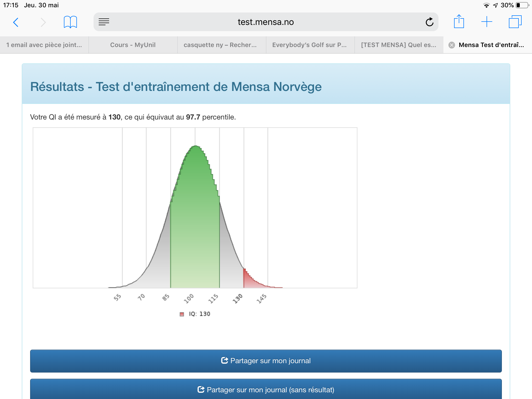Tap the test.mensa.no address field
The width and height of the screenshot is (532, 399).
[265, 22]
